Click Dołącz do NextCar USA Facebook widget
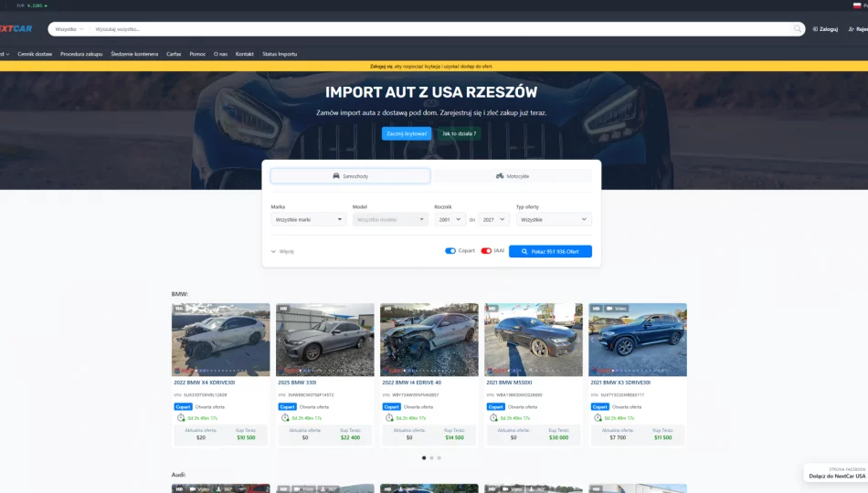This screenshot has width=868, height=493. (836, 473)
